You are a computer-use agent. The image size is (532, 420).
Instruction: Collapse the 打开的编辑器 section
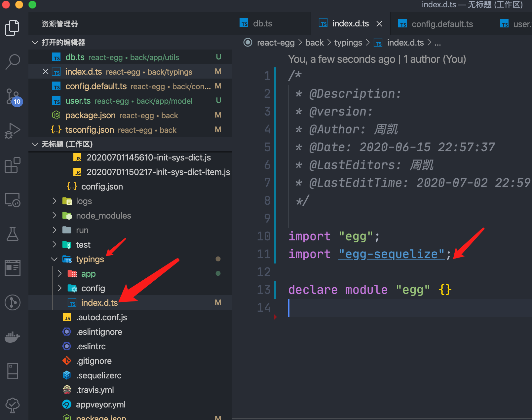coord(35,42)
